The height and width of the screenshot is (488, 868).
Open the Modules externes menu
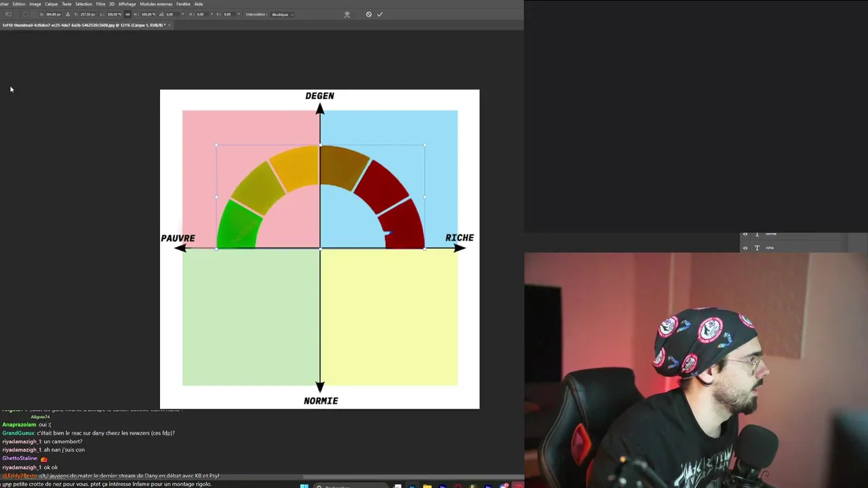(x=156, y=4)
